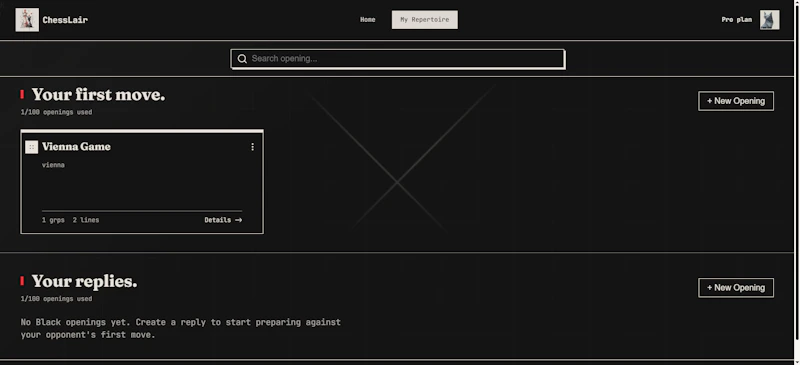Click the 'vienna' description text
The image size is (800, 365).
(x=53, y=165)
